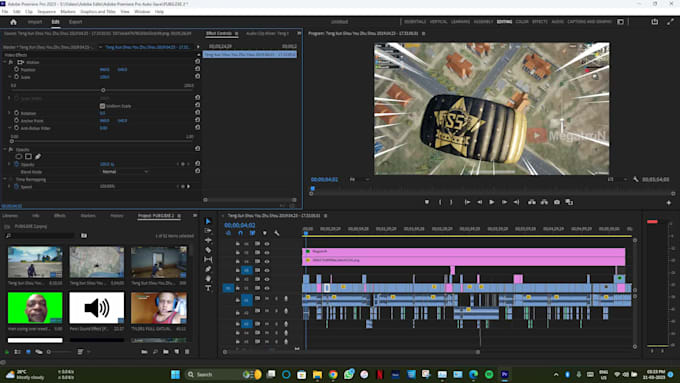This screenshot has width=680, height=383.
Task: Open Program monitor Button Editor plus
Action: point(669,203)
